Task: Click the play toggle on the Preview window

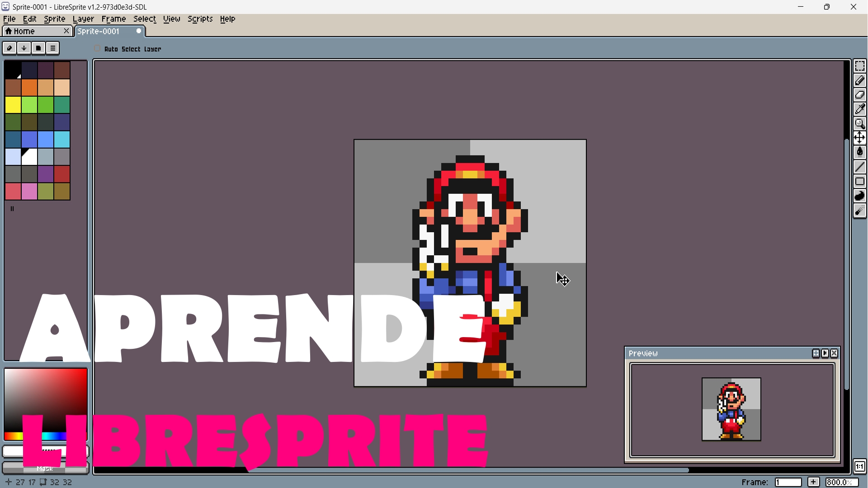Action: coord(825,353)
